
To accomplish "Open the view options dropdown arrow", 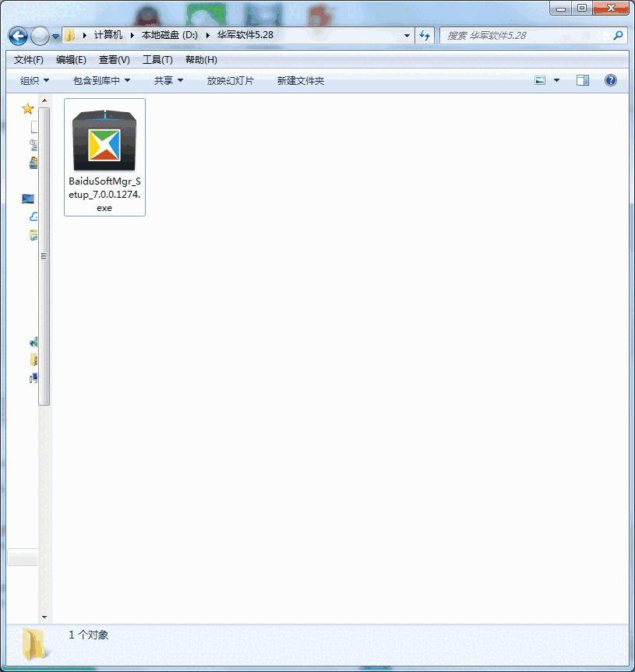I will [x=556, y=80].
